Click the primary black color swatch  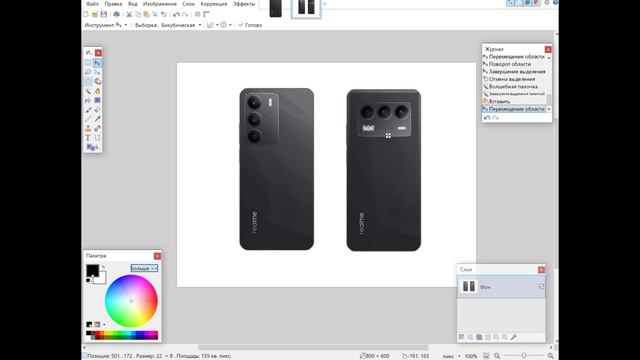point(92,270)
